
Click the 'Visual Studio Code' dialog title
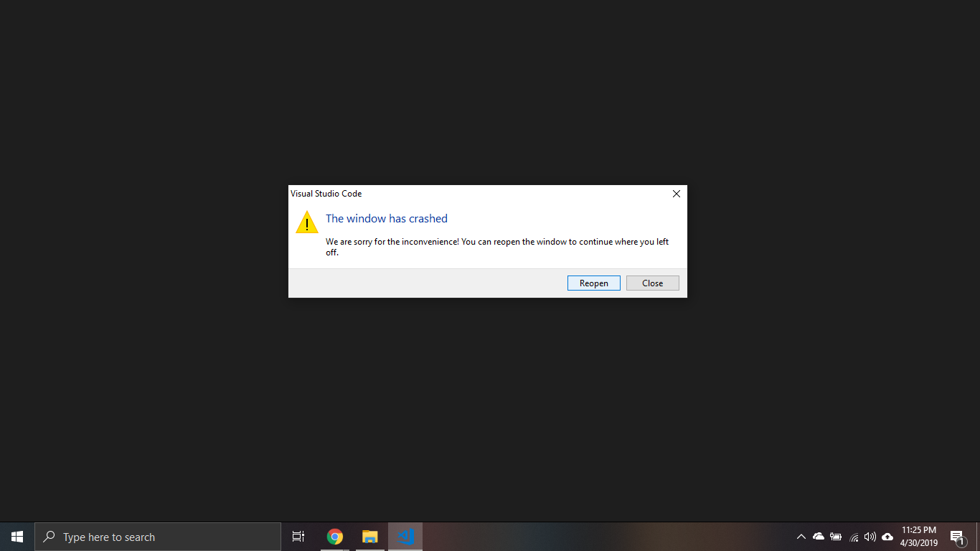[326, 194]
